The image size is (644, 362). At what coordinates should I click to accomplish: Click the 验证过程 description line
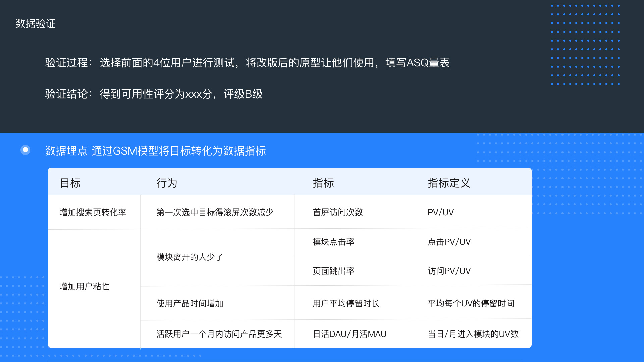click(248, 63)
